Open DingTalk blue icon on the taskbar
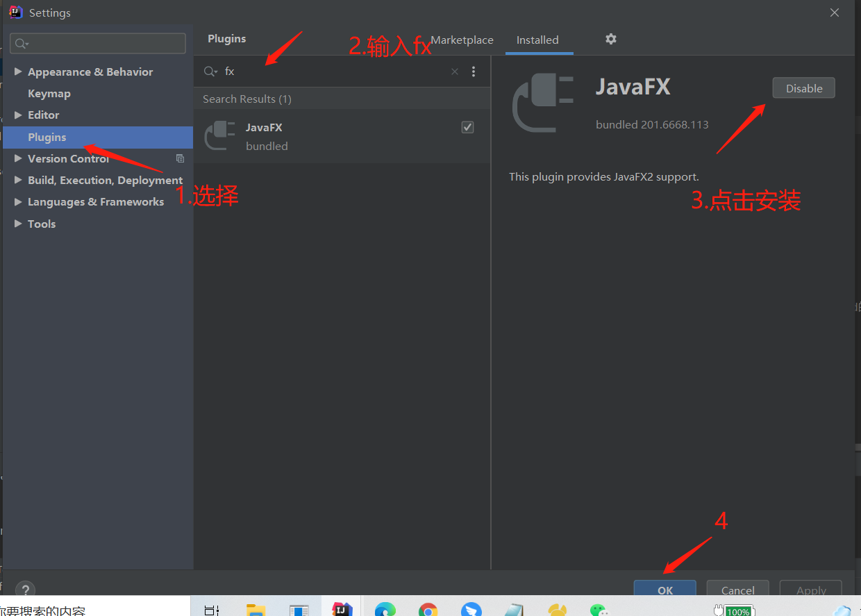This screenshot has height=616, width=861. pyautogui.click(x=471, y=609)
